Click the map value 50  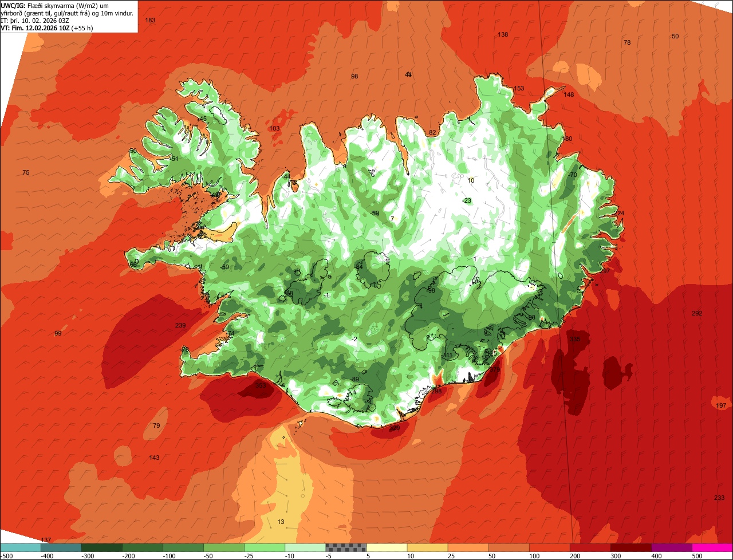coord(675,36)
